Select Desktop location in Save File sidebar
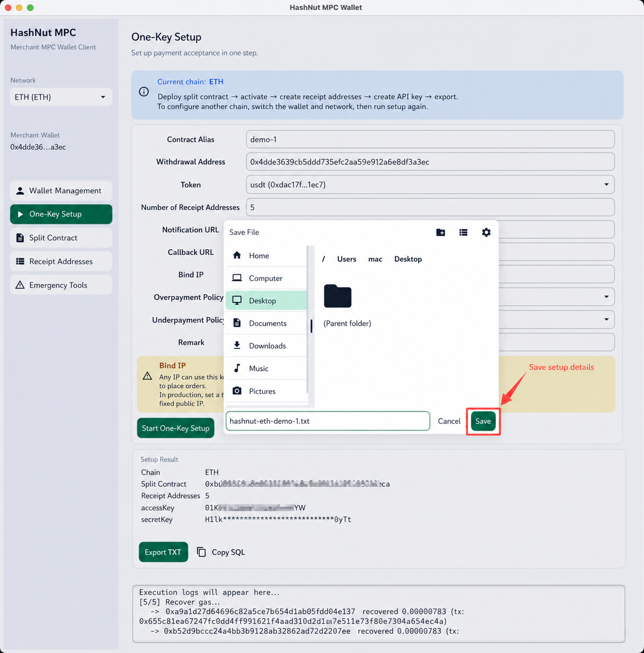 click(x=266, y=301)
